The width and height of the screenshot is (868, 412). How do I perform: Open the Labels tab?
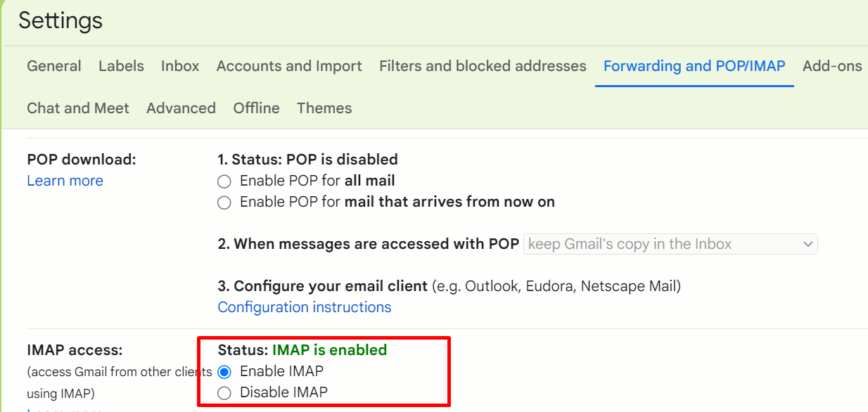click(120, 65)
